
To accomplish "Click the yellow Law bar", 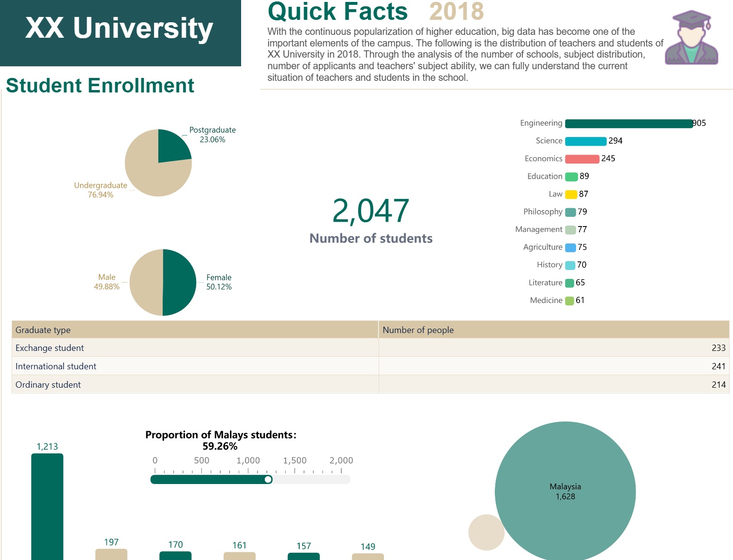I will click(571, 195).
